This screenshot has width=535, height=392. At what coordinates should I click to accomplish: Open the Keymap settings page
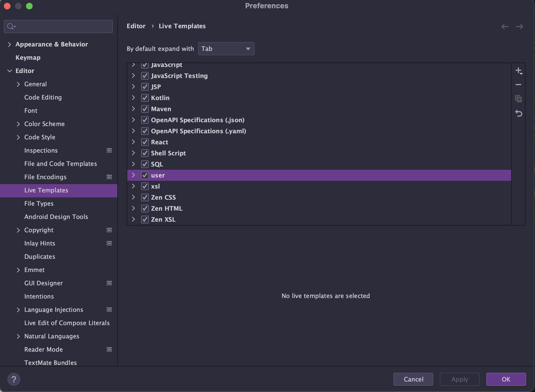click(x=28, y=58)
